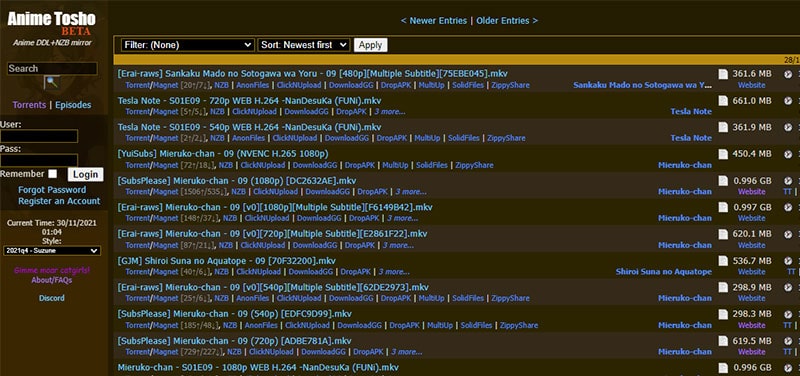
Task: Open ZippyShare link in SubsPlease 540p row
Action: [x=519, y=325]
